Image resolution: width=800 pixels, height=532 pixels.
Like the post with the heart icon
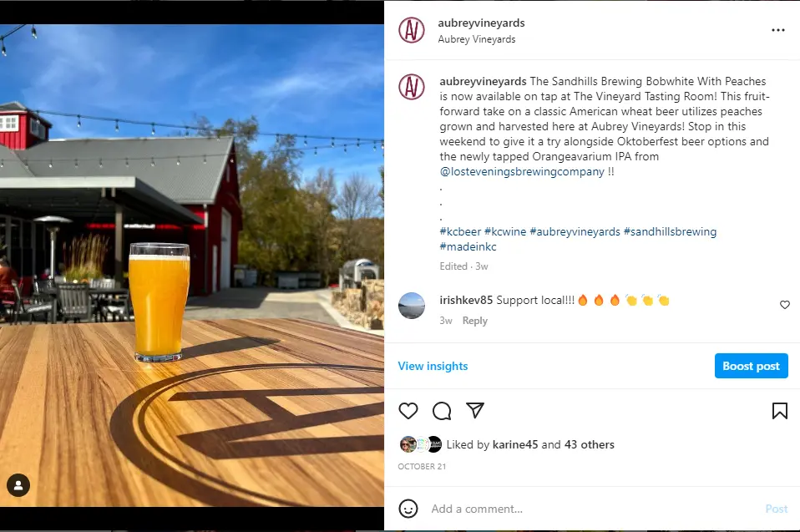coord(408,411)
